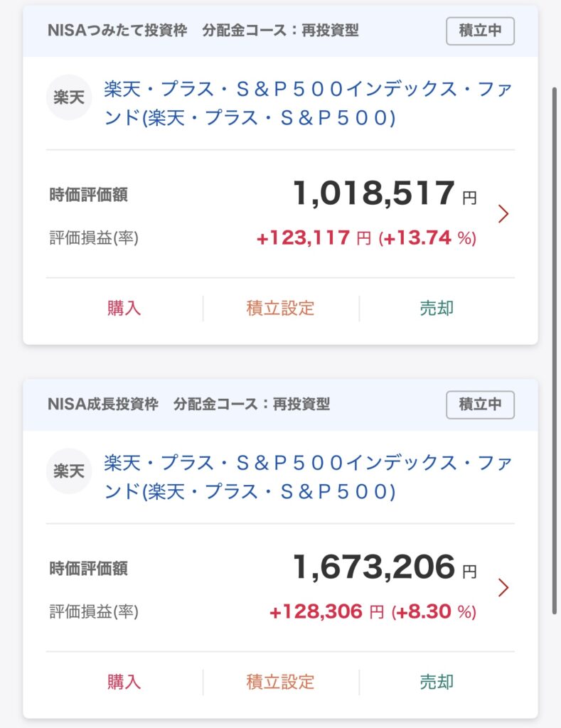The width and height of the screenshot is (561, 728).
Task: Click 積立中 status badge in つみたて投資枠 card
Action: (480, 31)
